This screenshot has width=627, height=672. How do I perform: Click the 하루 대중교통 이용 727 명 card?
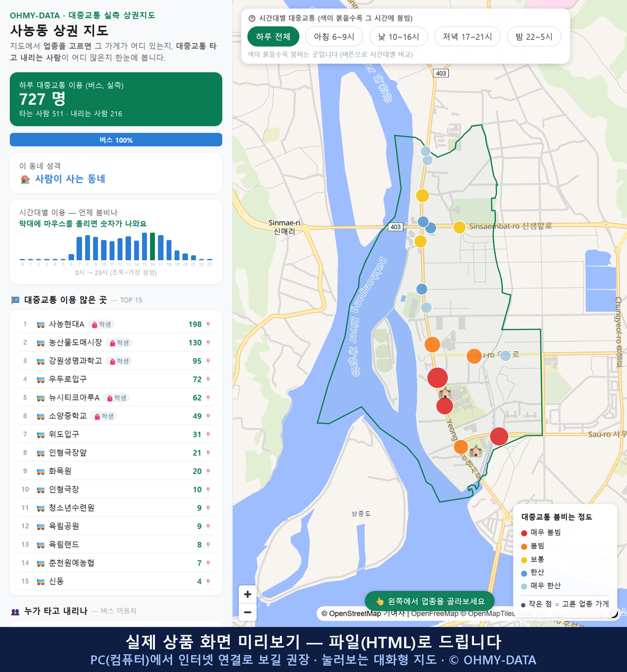tap(116, 99)
